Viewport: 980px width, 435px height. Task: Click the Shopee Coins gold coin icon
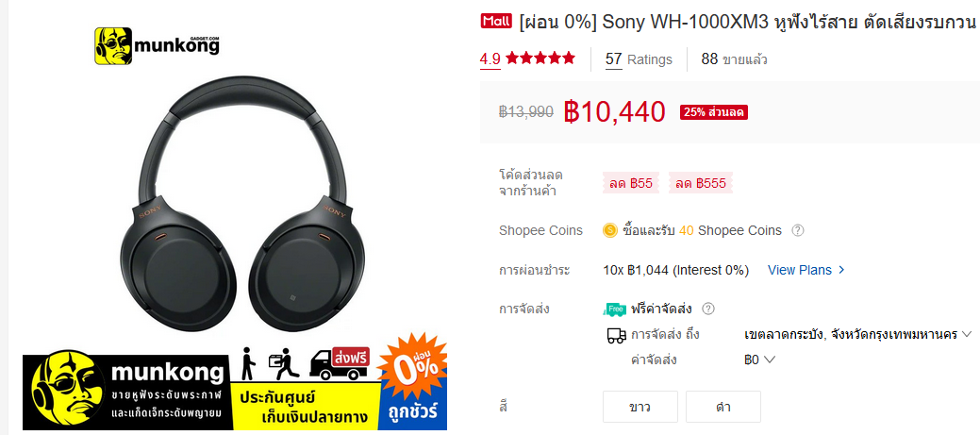pos(610,230)
